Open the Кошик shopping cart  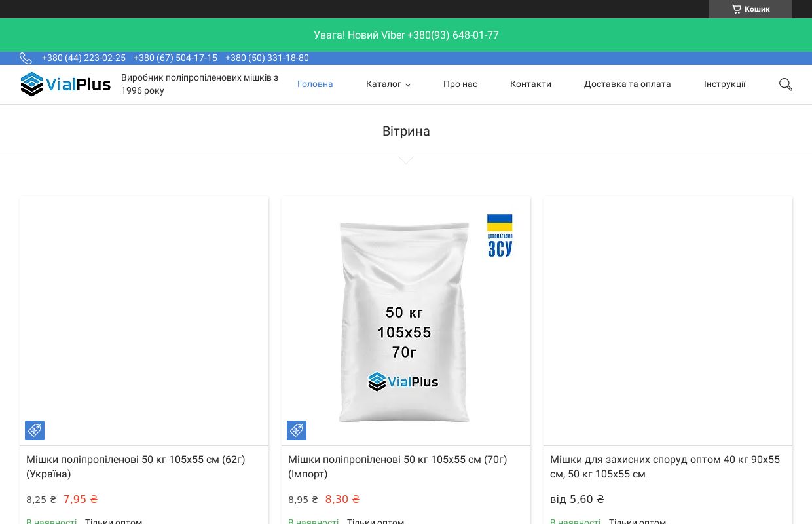coord(750,9)
